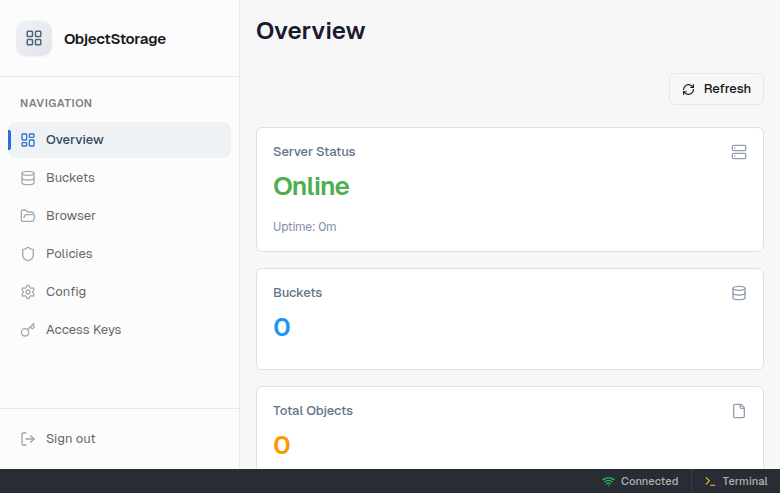The image size is (780, 493).
Task: Click the Policies shield icon
Action: [28, 254]
